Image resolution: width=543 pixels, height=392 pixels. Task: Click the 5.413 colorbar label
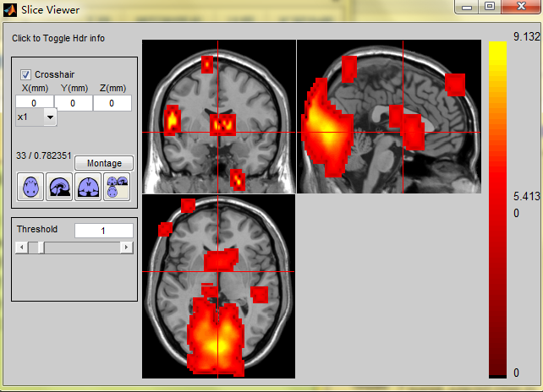click(x=526, y=196)
